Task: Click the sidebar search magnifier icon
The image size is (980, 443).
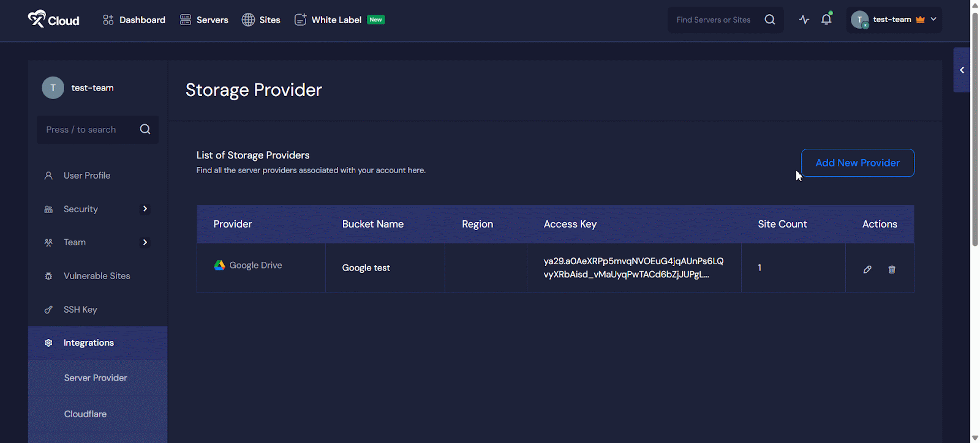Action: coord(145,129)
